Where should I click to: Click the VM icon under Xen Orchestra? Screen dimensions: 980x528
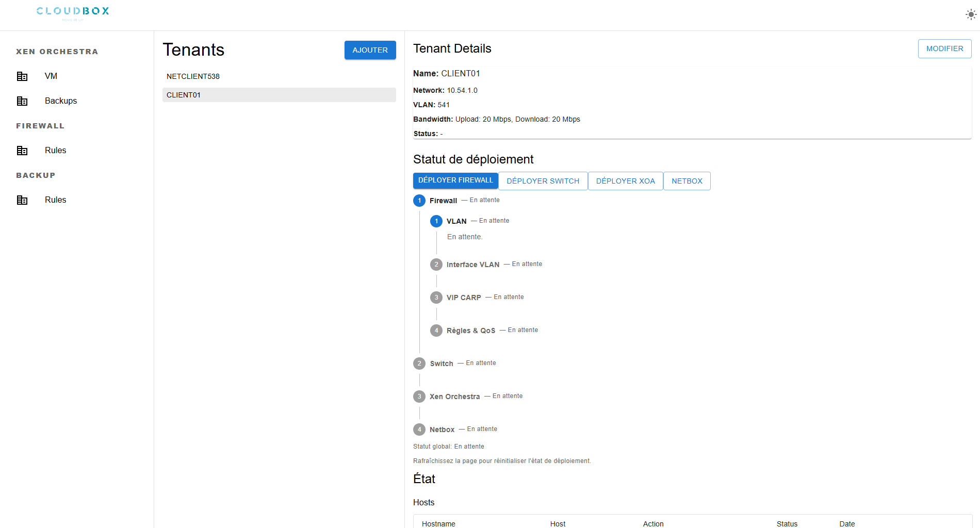22,76
